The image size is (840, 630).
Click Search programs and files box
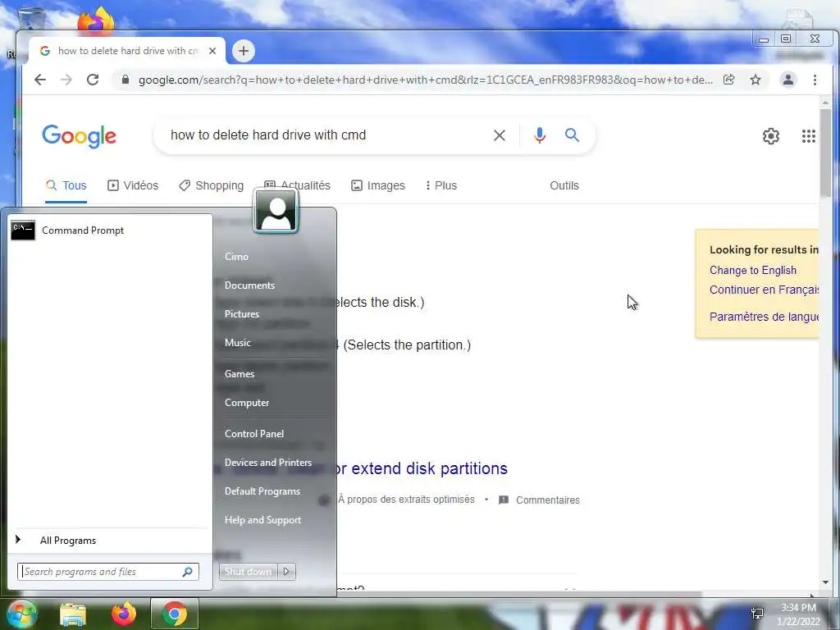pyautogui.click(x=107, y=572)
